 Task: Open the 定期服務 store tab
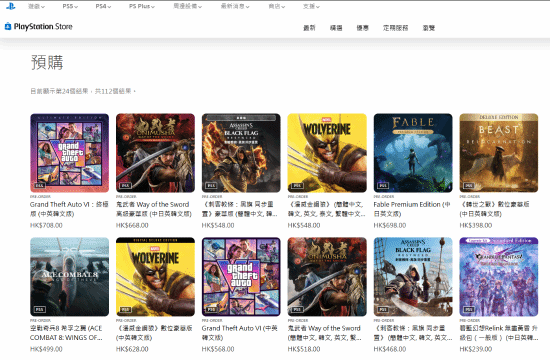point(395,28)
